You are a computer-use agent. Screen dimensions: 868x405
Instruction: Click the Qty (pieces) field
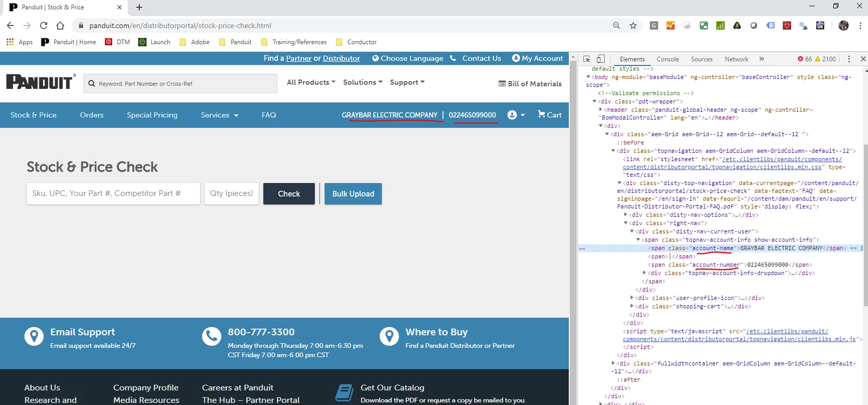[232, 193]
